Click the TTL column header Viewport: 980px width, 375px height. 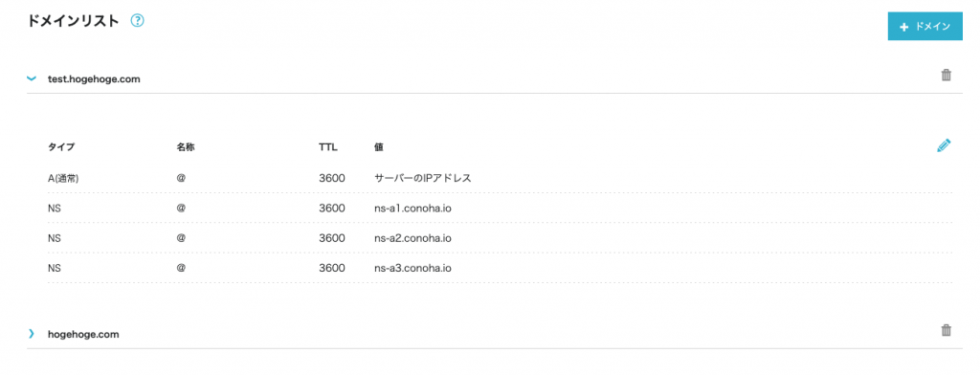(x=327, y=148)
